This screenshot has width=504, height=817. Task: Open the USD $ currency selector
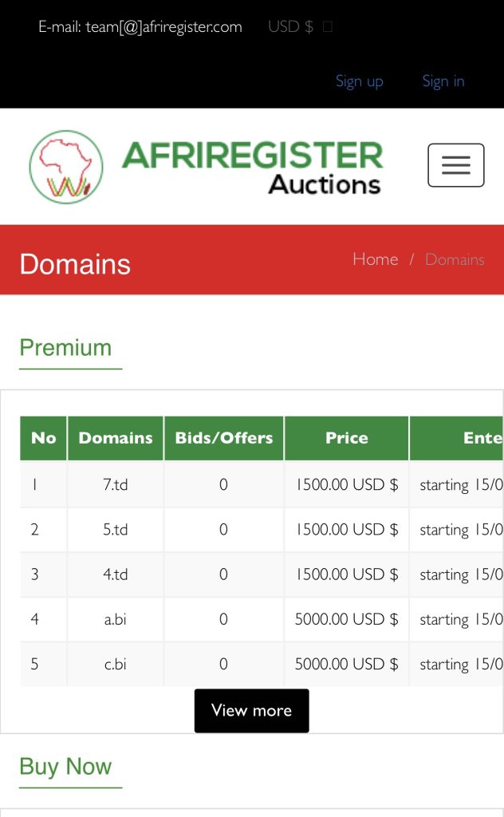click(290, 26)
